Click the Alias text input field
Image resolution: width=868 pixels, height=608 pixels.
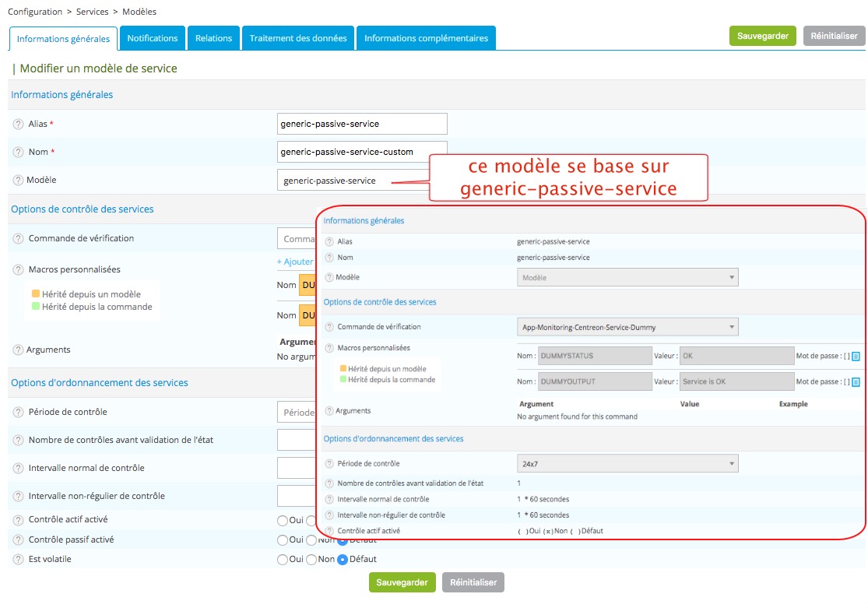tap(362, 124)
